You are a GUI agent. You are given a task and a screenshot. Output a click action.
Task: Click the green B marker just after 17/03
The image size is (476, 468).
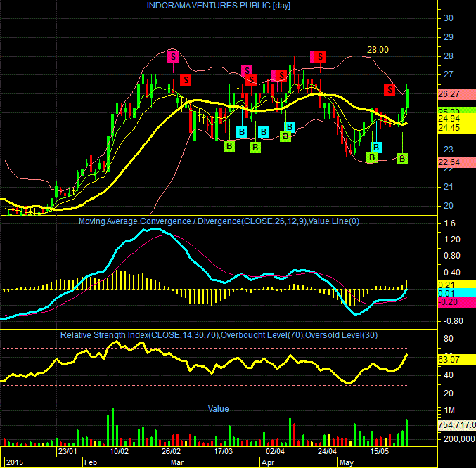pos(229,146)
